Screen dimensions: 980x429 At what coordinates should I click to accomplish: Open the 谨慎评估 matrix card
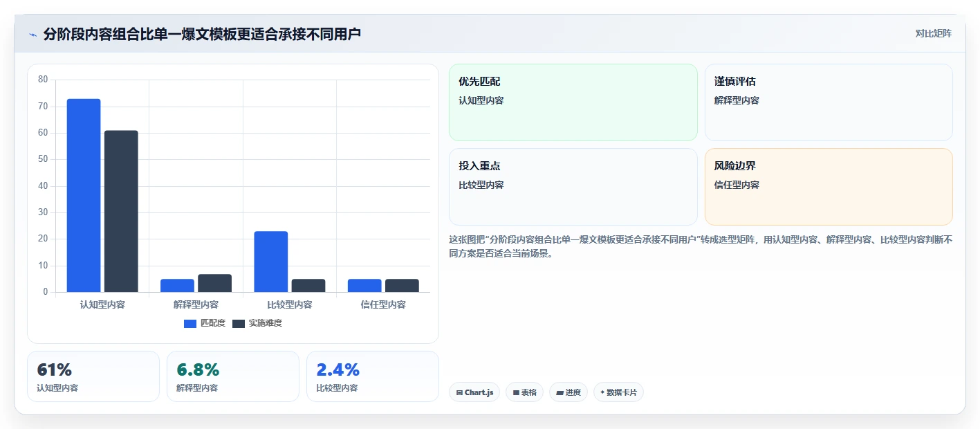(x=829, y=102)
